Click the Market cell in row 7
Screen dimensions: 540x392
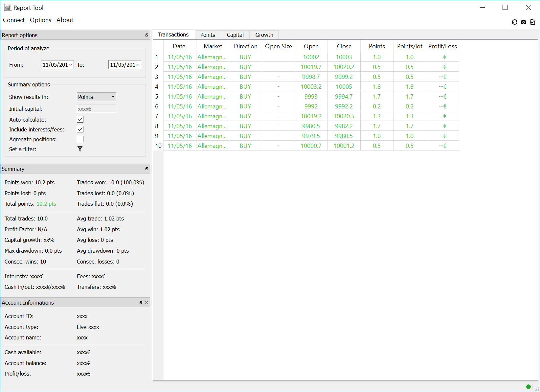tap(213, 116)
